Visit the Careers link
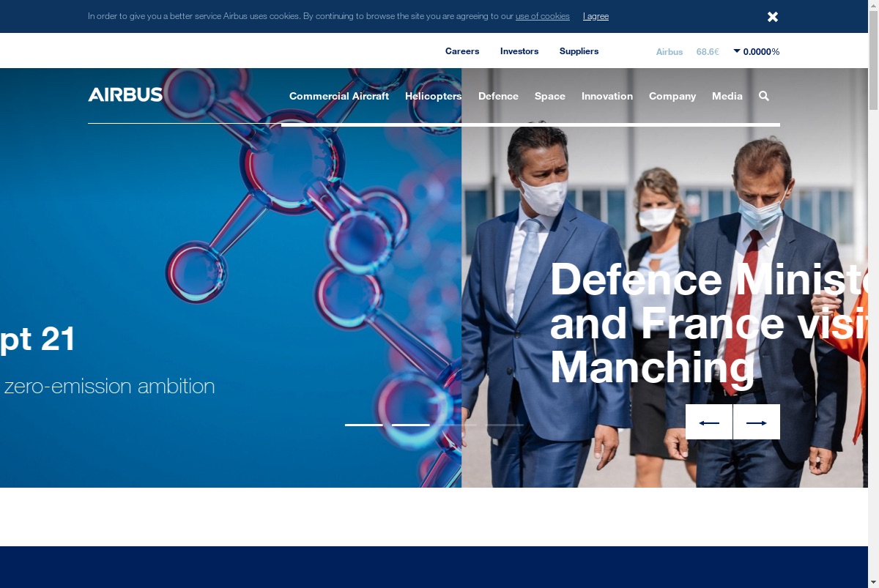The width and height of the screenshot is (879, 588). (x=462, y=51)
